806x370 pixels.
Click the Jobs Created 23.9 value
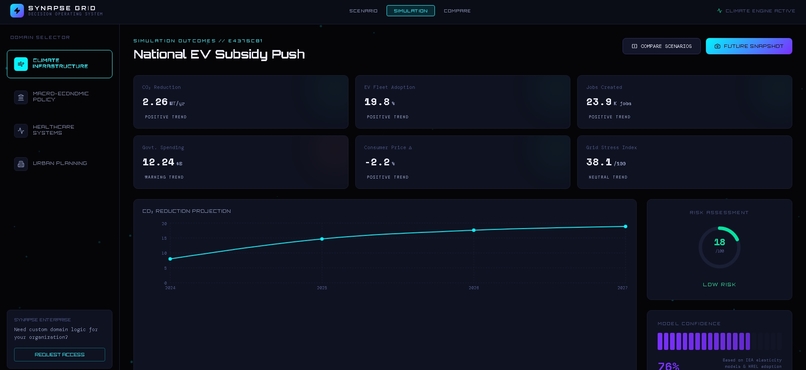tap(599, 102)
